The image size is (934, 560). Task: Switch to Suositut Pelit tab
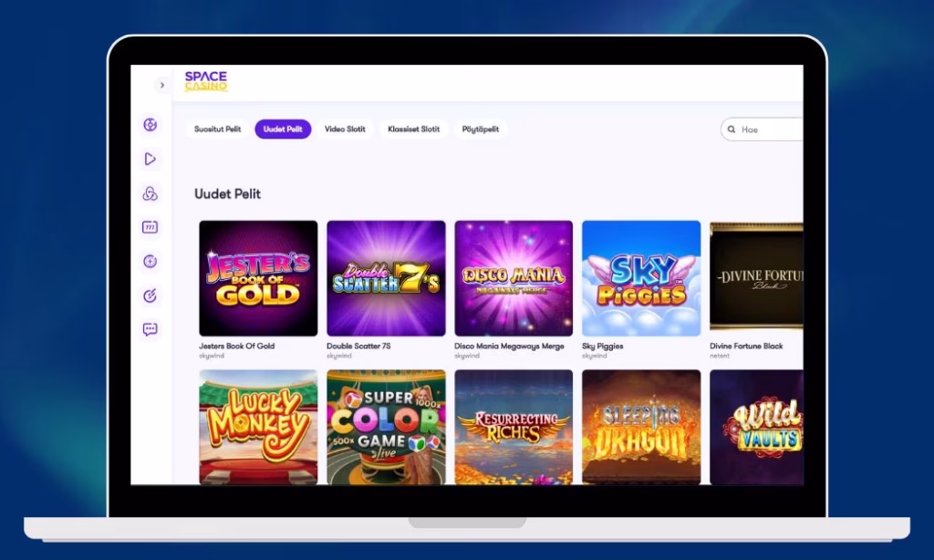click(x=217, y=130)
